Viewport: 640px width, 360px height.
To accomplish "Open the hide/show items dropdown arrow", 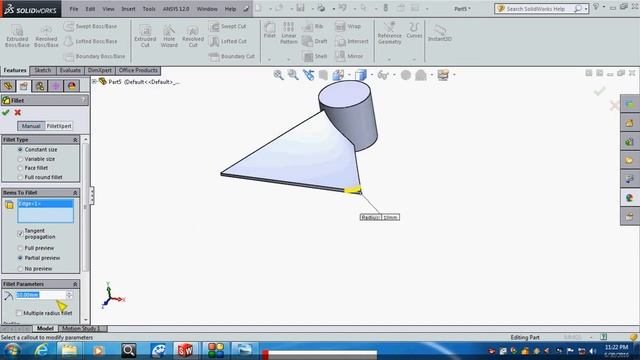I will pos(394,75).
